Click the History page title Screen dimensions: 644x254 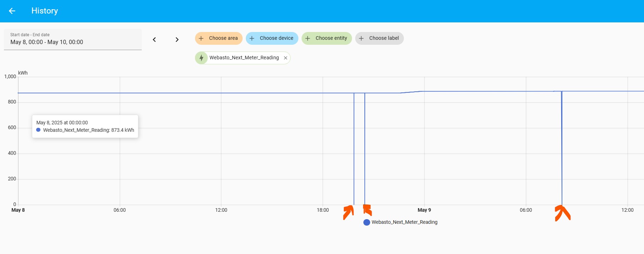click(44, 11)
